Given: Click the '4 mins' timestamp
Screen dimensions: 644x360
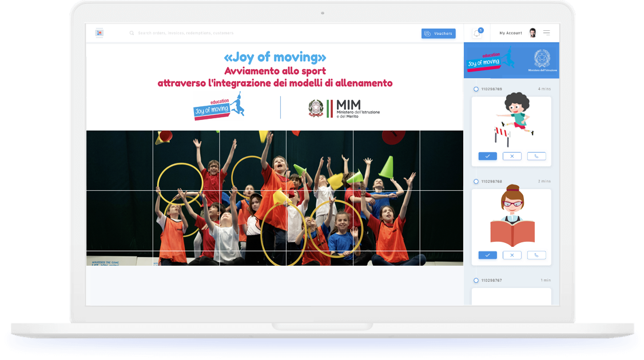Looking at the screenshot, I should click(544, 89).
